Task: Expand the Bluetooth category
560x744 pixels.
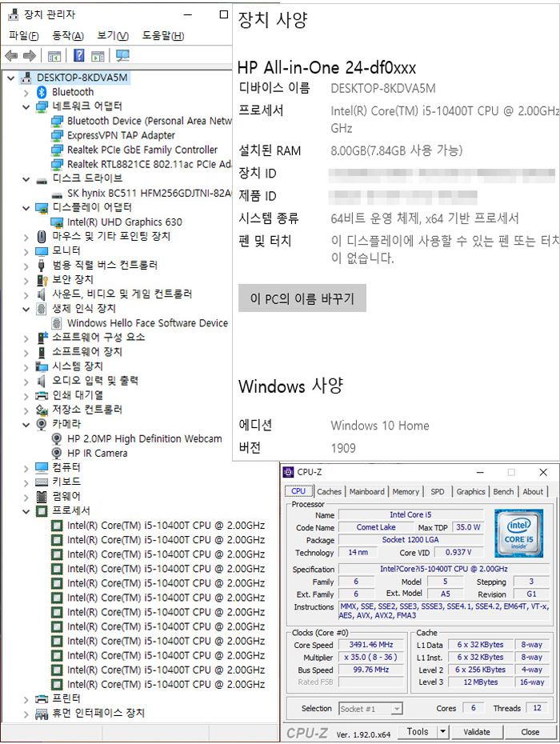Action: (x=26, y=92)
